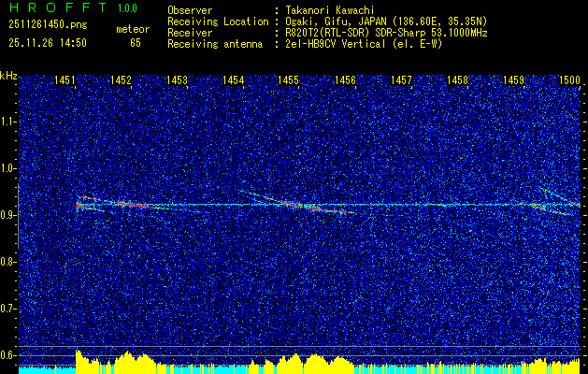Screen dimensions: 588x374
Task: Click receiver text R820T2(RTL-SDR) SDR-Sharp 53.1000MHz
Action: (x=387, y=33)
